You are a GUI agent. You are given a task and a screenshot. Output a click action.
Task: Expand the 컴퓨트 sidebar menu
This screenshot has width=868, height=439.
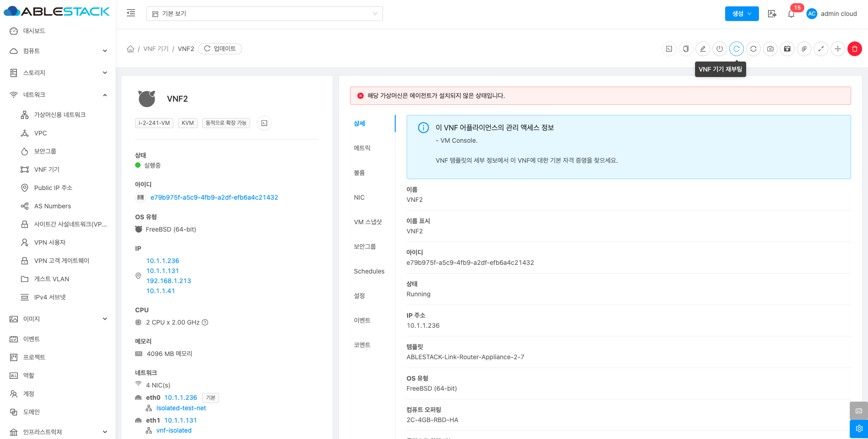click(58, 51)
